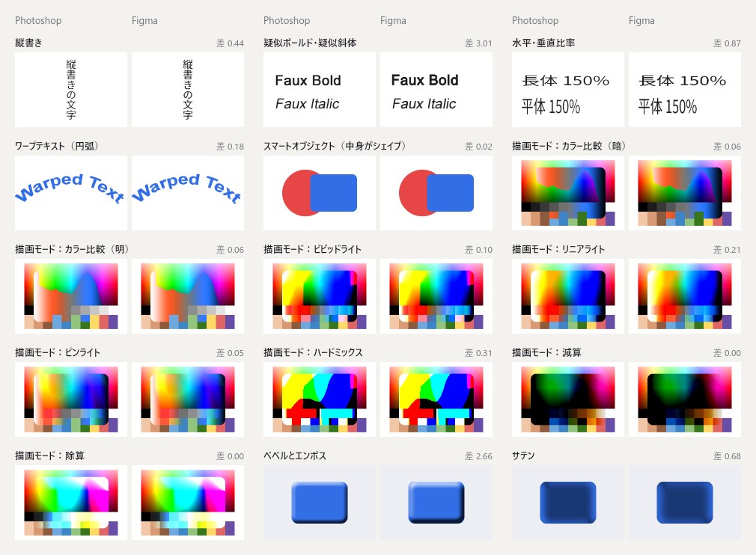Open the Photoshop ベベルとエンボス thumbnail
The image size is (756, 555).
[x=319, y=503]
